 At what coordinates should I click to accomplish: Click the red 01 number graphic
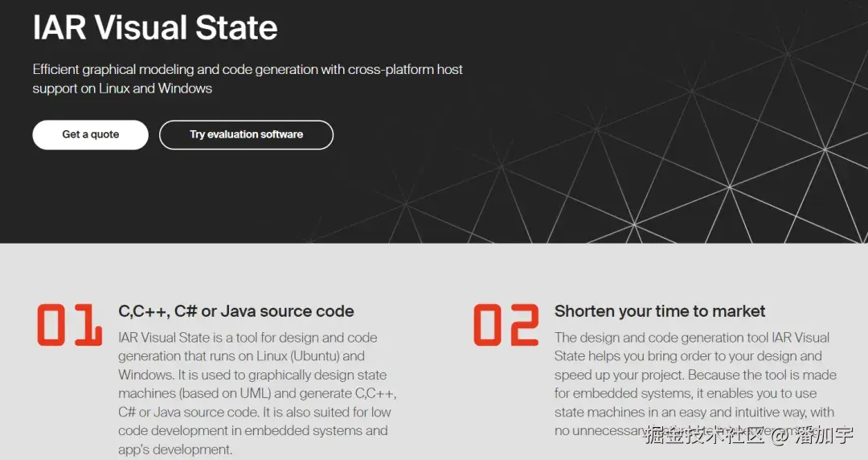point(70,325)
